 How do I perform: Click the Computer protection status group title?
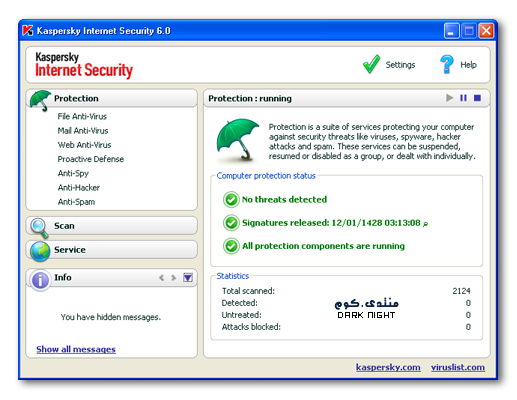(266, 176)
